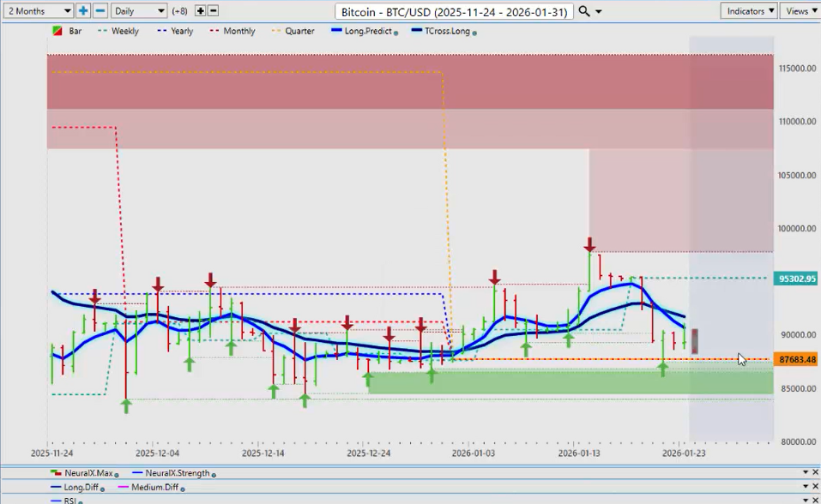The width and height of the screenshot is (821, 504).
Task: Click the blue plus zoom-in button
Action: (83, 11)
